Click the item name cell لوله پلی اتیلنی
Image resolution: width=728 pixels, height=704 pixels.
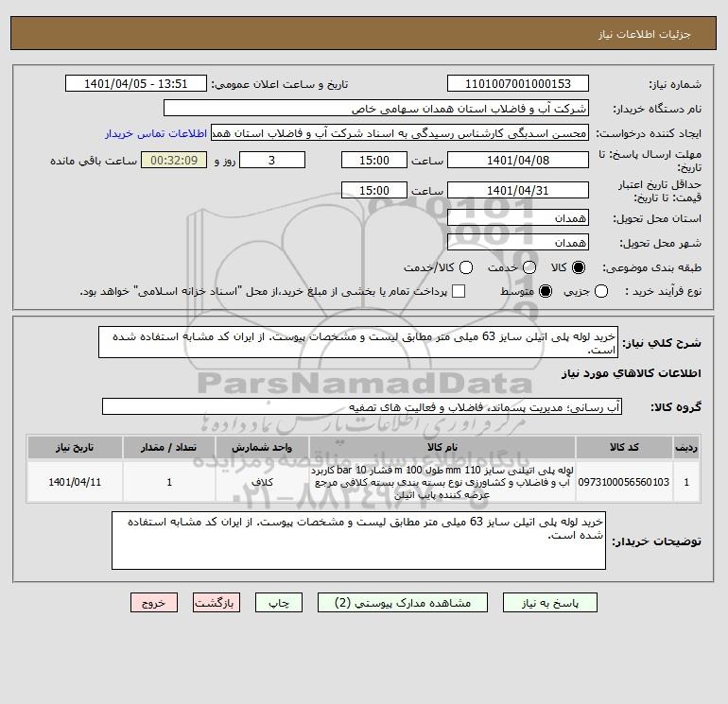(442, 482)
